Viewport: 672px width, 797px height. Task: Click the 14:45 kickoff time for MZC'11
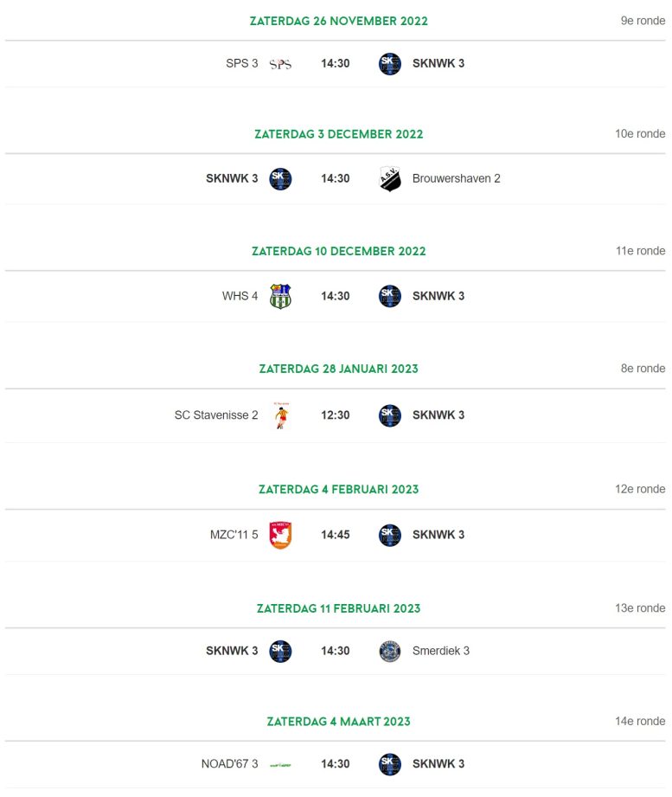click(x=336, y=535)
